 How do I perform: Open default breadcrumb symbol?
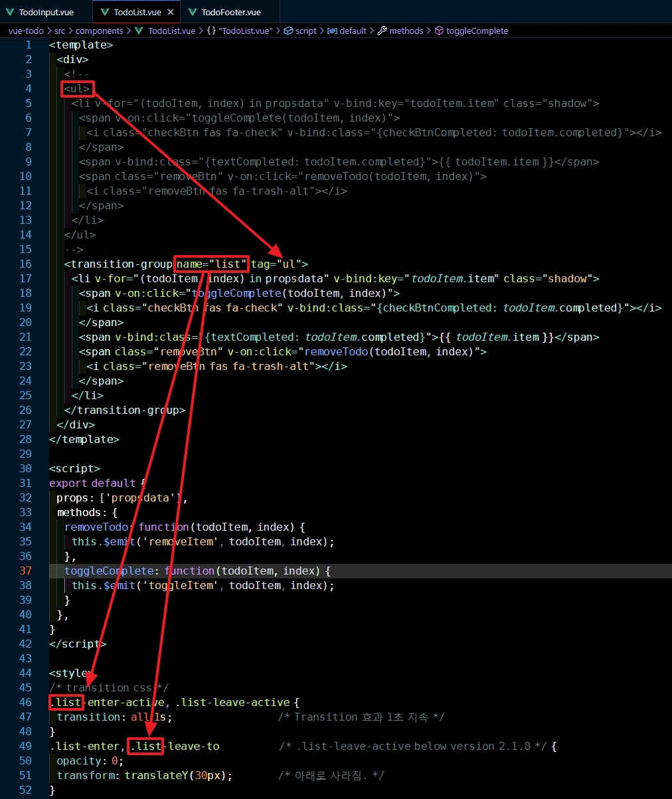click(x=353, y=31)
